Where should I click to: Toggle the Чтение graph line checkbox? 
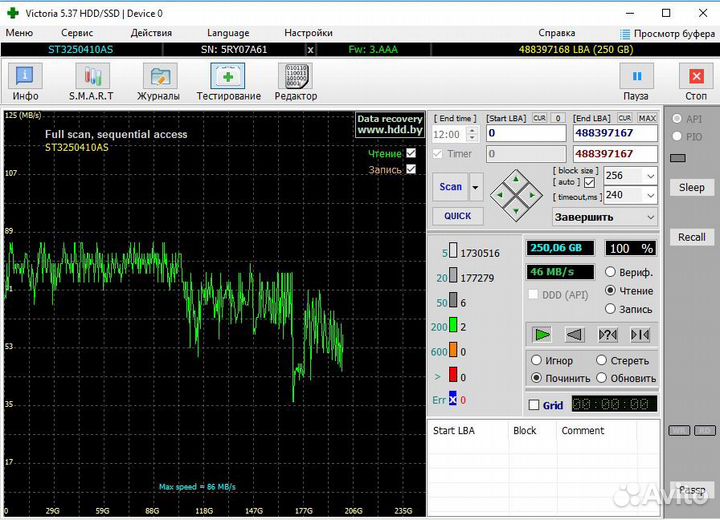411,153
